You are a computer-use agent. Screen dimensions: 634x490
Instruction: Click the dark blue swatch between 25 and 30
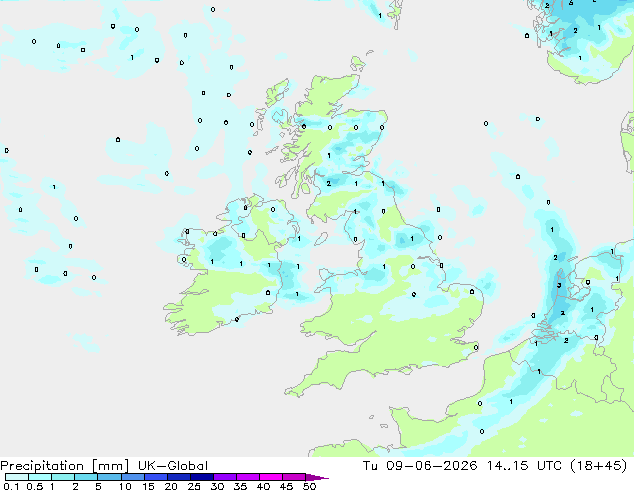[x=202, y=477]
